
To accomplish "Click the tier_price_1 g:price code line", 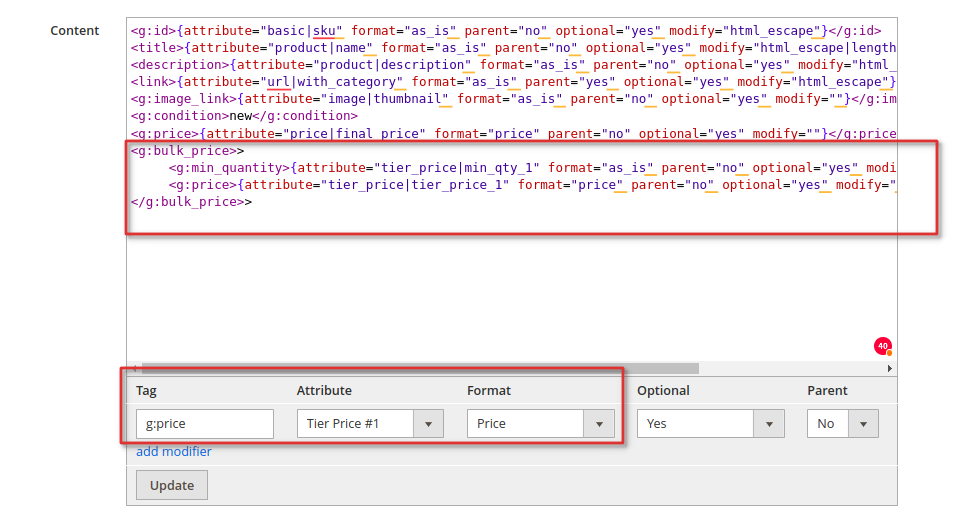I will (532, 185).
